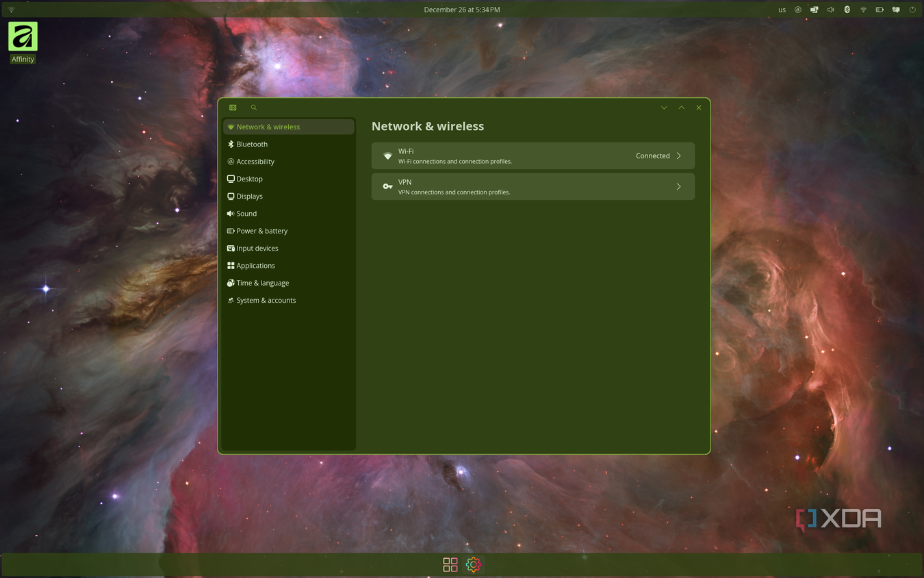Open Power & battery settings
924x578 pixels.
pyautogui.click(x=288, y=231)
